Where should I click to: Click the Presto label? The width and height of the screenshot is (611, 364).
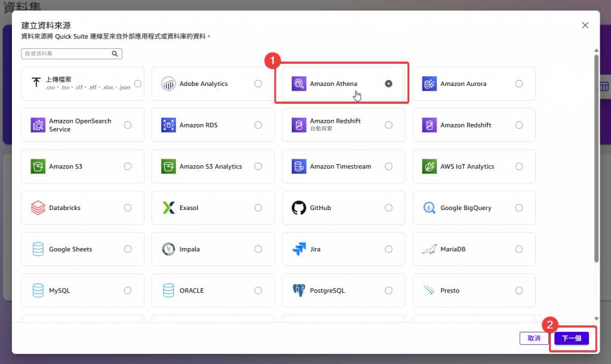click(450, 291)
